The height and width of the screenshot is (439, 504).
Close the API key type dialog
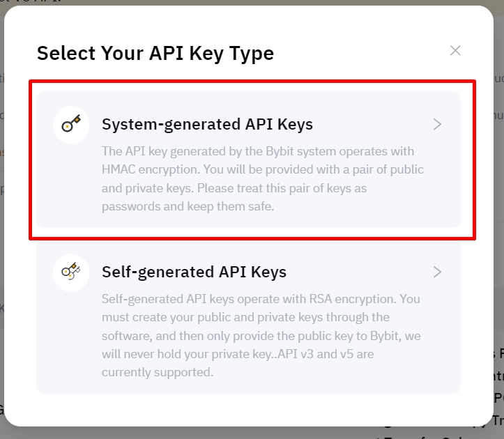[x=455, y=50]
